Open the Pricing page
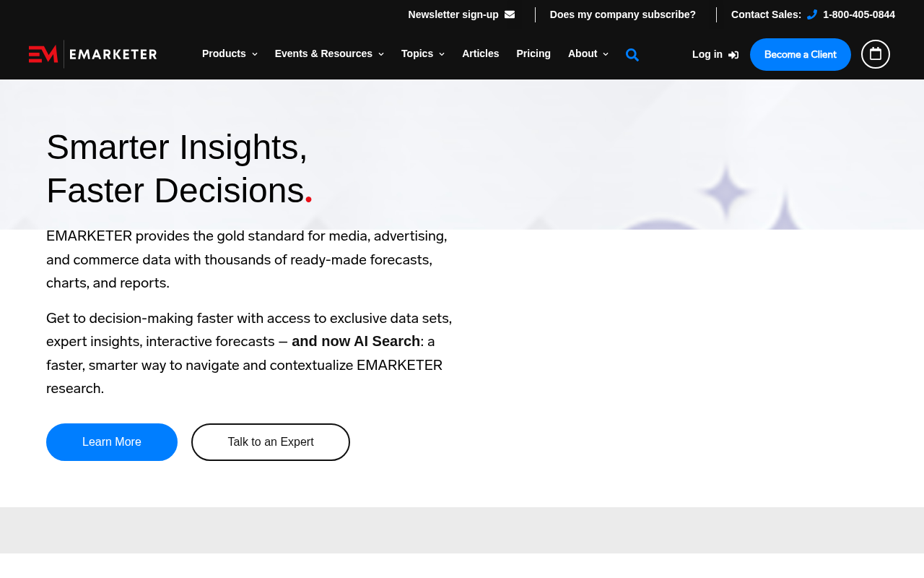This screenshot has width=924, height=578. tap(533, 54)
